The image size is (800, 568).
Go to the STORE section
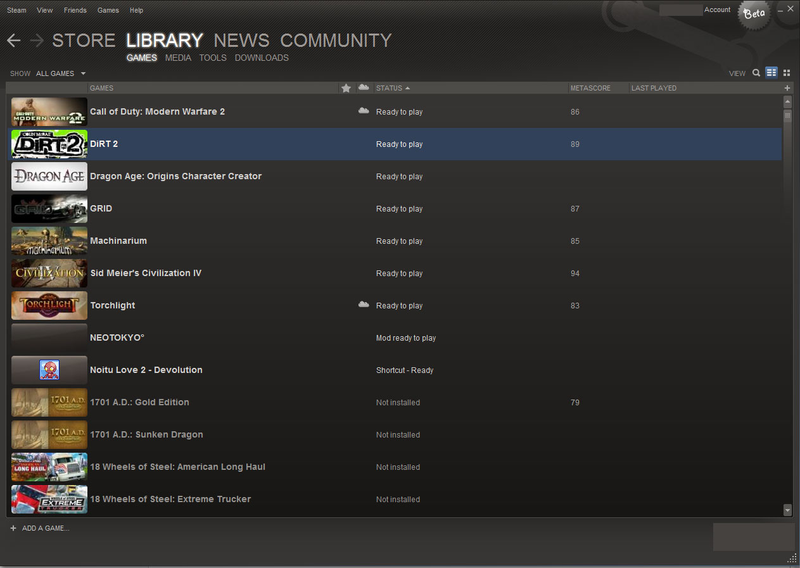coord(84,40)
